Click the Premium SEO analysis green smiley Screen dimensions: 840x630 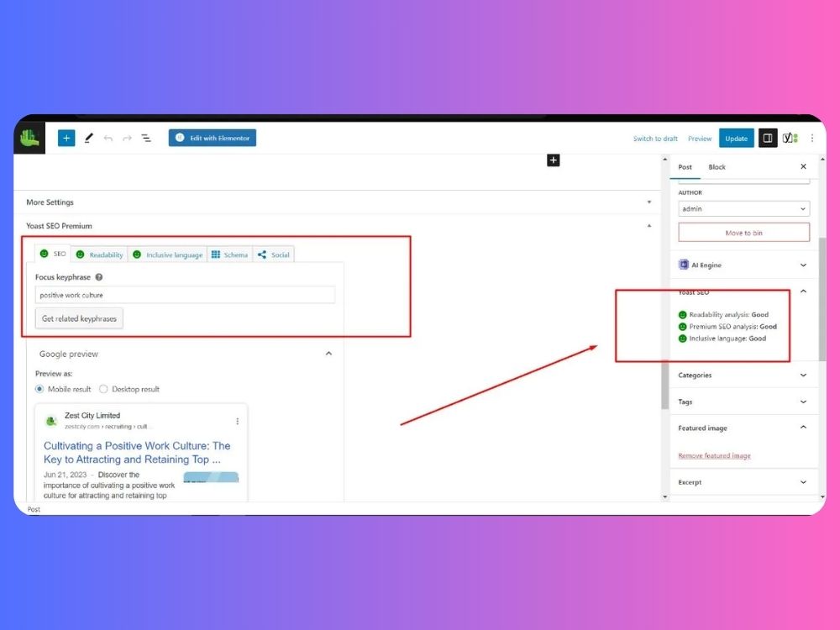pyautogui.click(x=682, y=327)
